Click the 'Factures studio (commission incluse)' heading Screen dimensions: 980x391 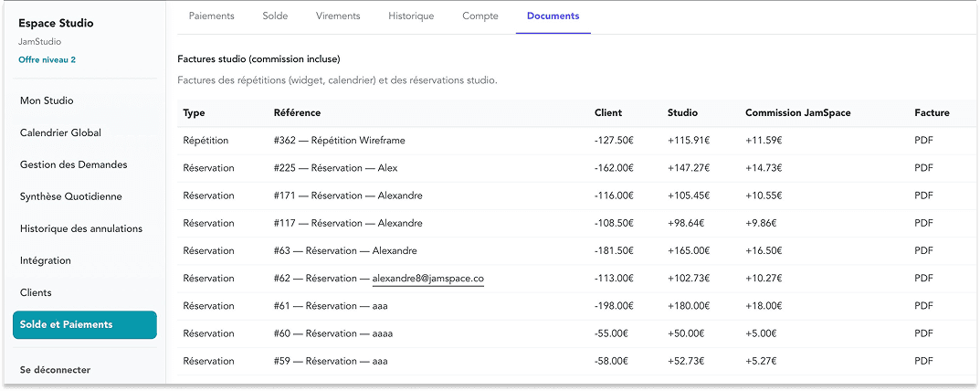pyautogui.click(x=258, y=59)
